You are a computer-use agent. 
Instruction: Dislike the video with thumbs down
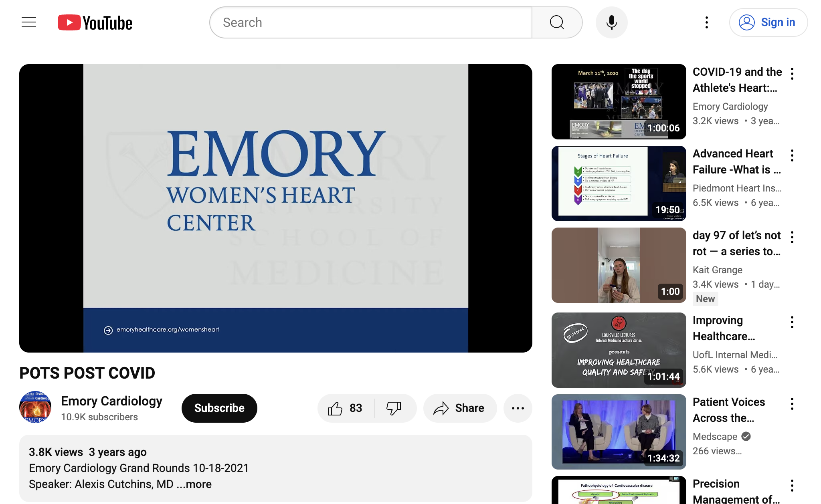click(395, 408)
